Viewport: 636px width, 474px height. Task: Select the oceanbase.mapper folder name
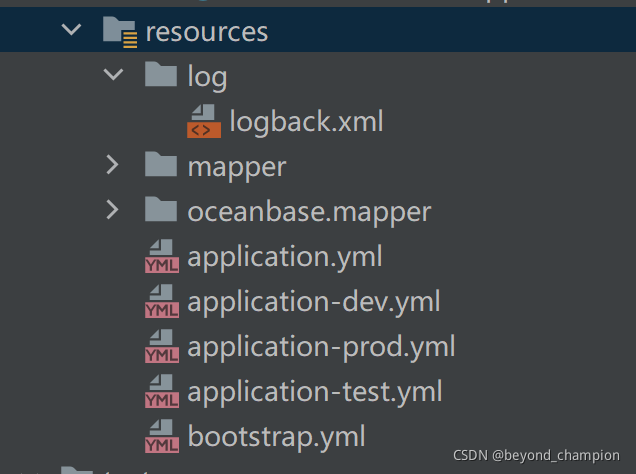309,212
